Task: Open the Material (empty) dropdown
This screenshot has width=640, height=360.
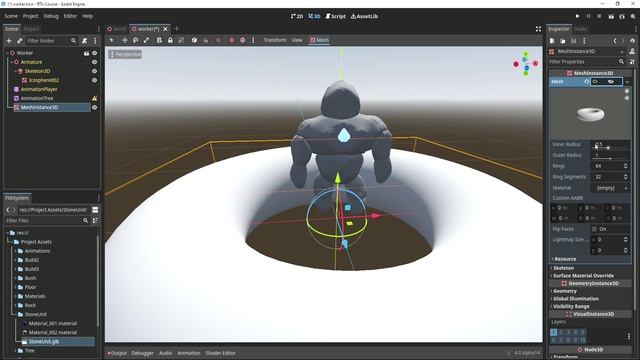Action: [x=610, y=188]
